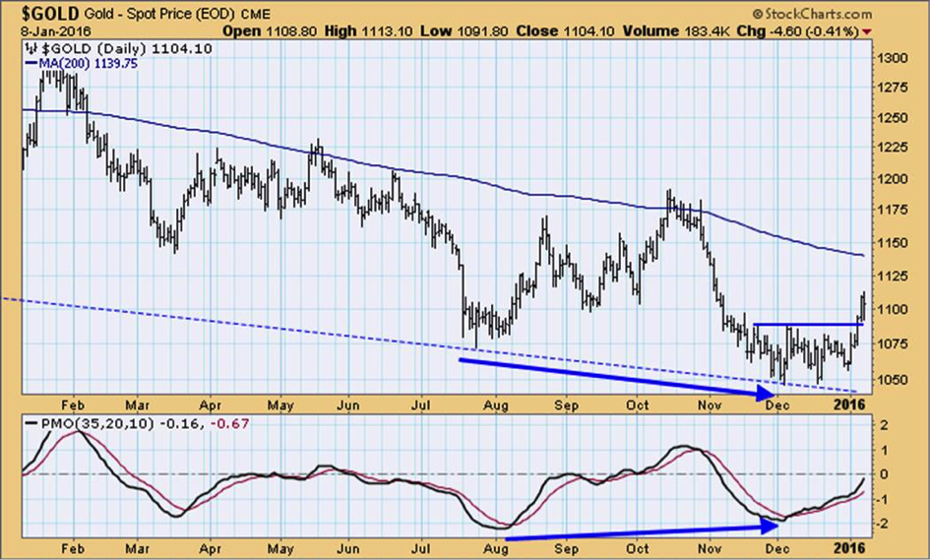930x560 pixels.
Task: Click the Sep label under the PMO panel
Action: point(567,549)
